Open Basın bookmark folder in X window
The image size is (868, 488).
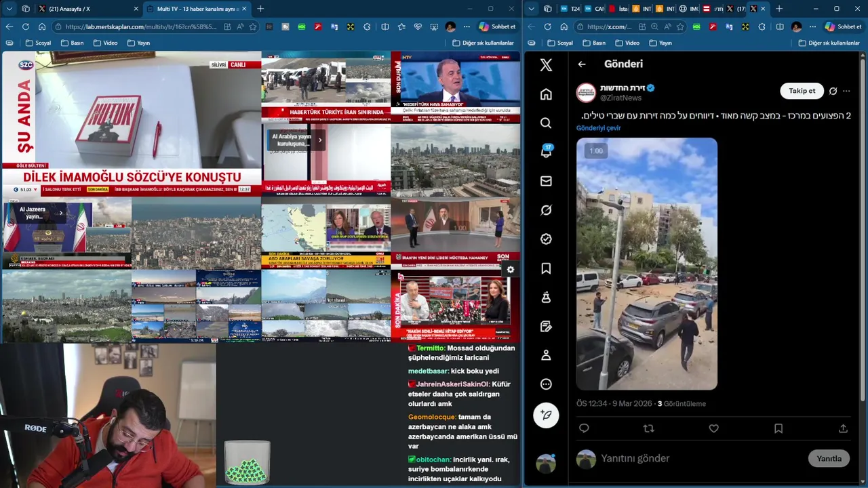tap(593, 43)
